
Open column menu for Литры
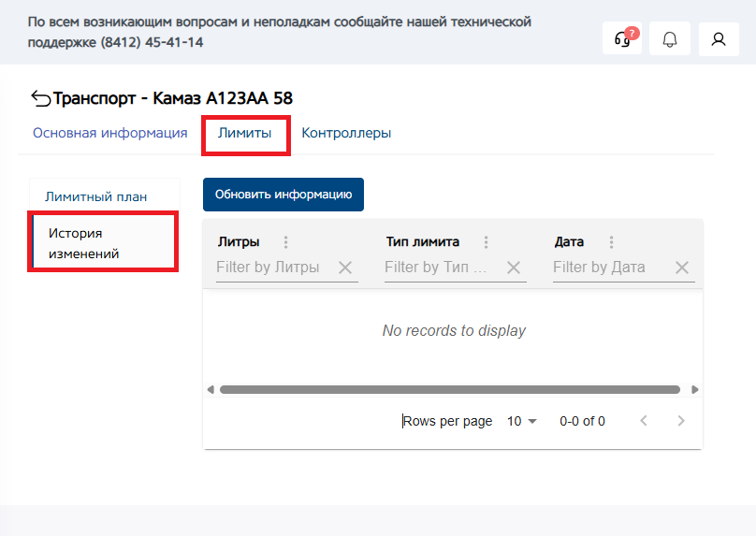(x=286, y=242)
